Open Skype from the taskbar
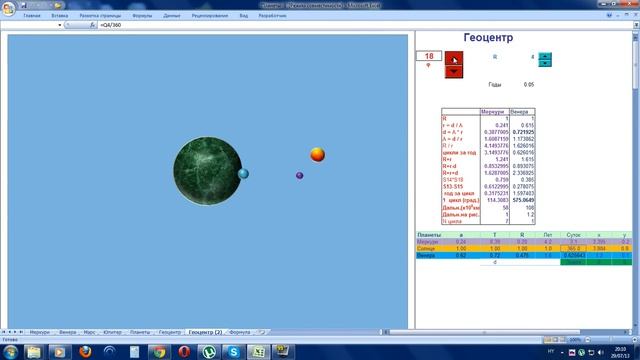 pos(233,352)
